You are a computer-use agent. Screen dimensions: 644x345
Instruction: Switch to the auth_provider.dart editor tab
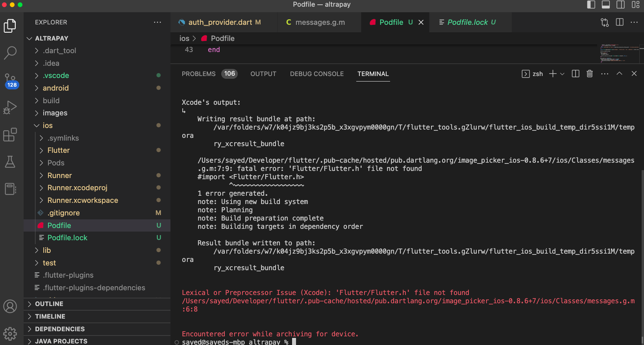[220, 22]
